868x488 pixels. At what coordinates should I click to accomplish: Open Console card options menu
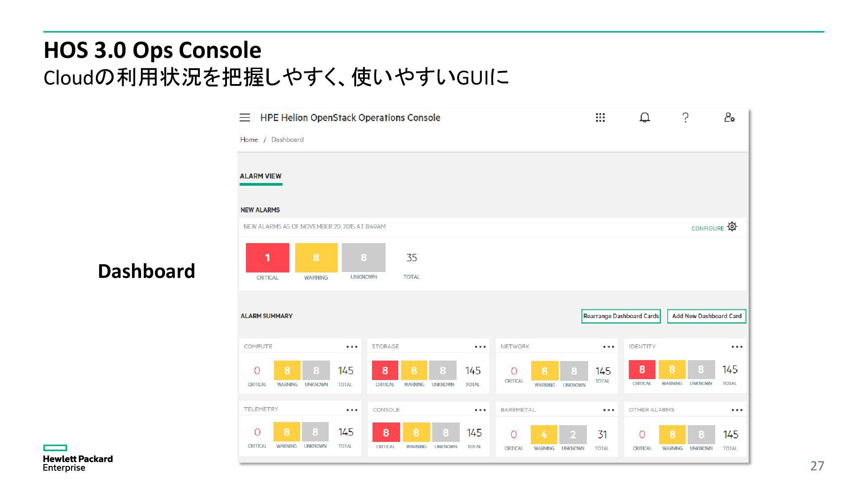(x=480, y=410)
